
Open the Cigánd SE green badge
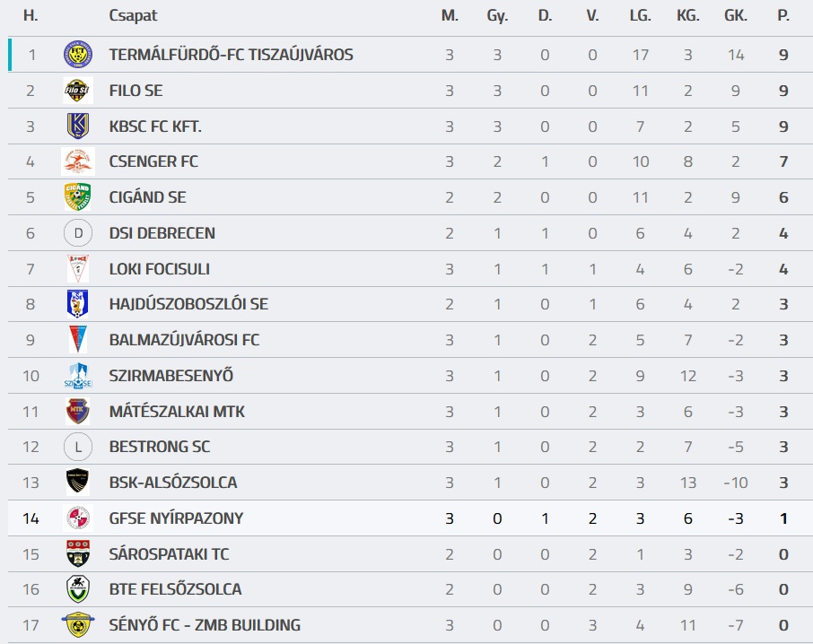78,197
